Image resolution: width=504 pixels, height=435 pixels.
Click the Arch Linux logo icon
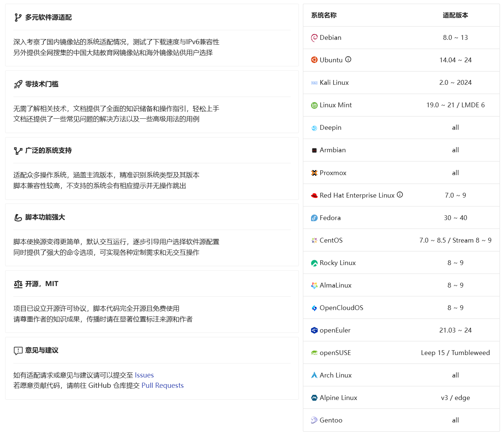[x=314, y=375]
